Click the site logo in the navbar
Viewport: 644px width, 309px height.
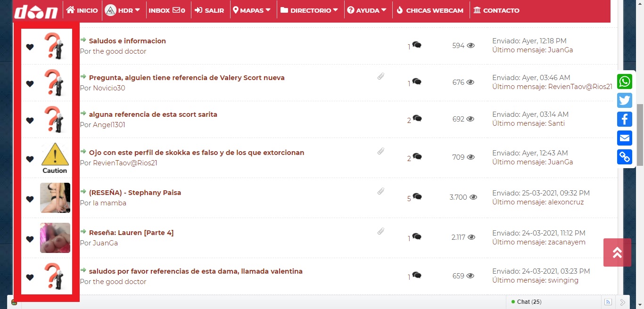[36, 10]
